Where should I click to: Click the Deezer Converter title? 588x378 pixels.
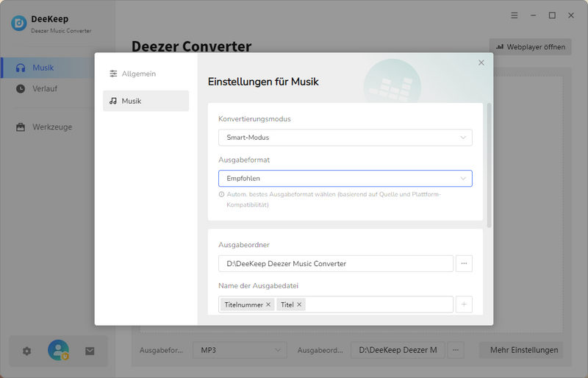[191, 46]
